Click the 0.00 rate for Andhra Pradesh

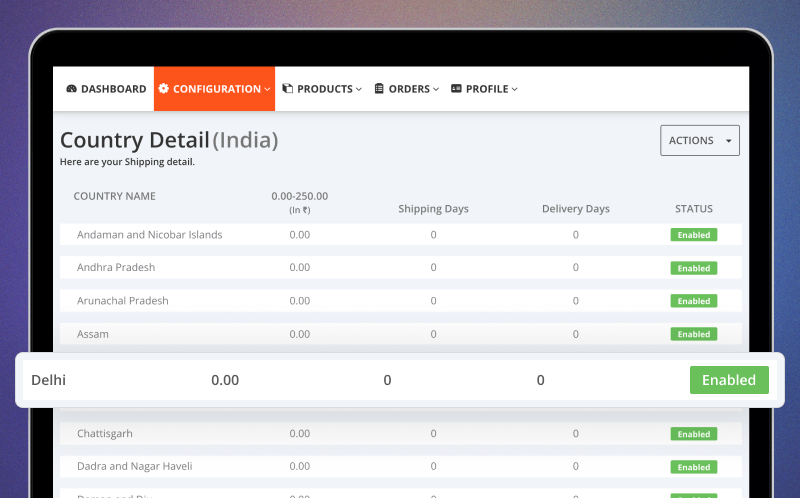point(299,267)
